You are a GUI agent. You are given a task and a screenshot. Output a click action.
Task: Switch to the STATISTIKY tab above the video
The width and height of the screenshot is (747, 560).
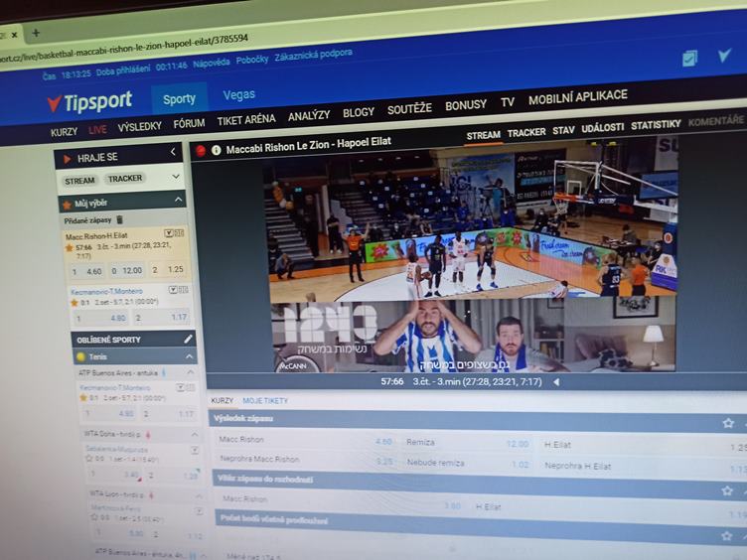656,125
